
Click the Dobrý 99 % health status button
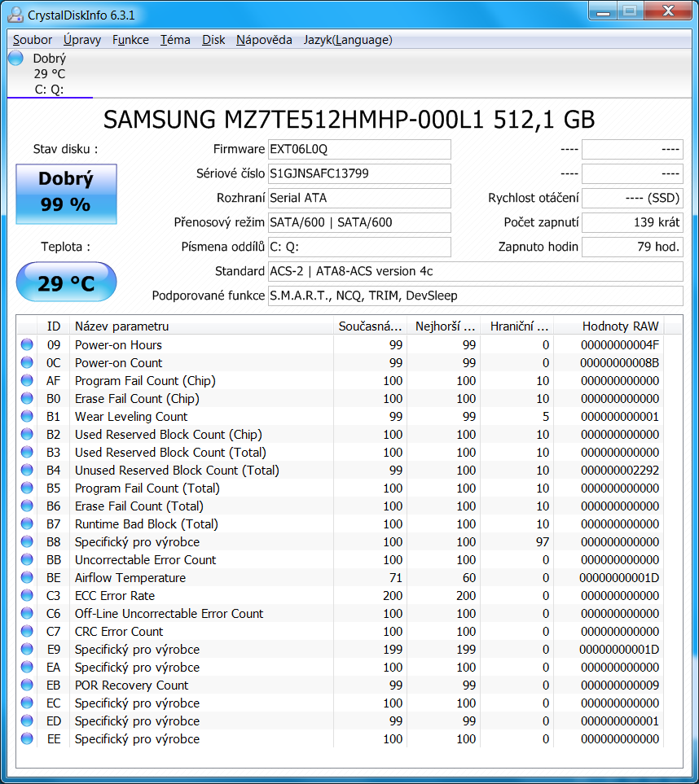tap(66, 194)
